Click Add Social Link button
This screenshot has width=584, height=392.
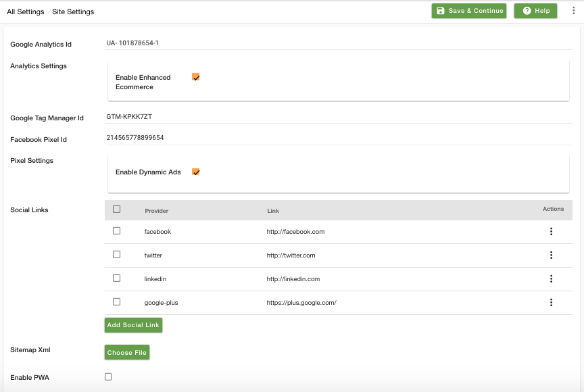133,325
